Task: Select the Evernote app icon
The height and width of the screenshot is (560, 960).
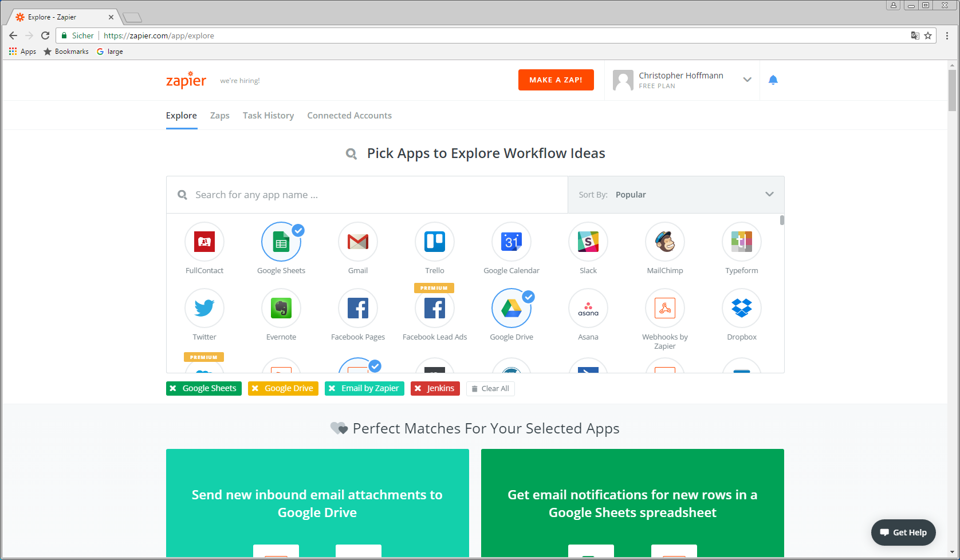Action: point(281,308)
